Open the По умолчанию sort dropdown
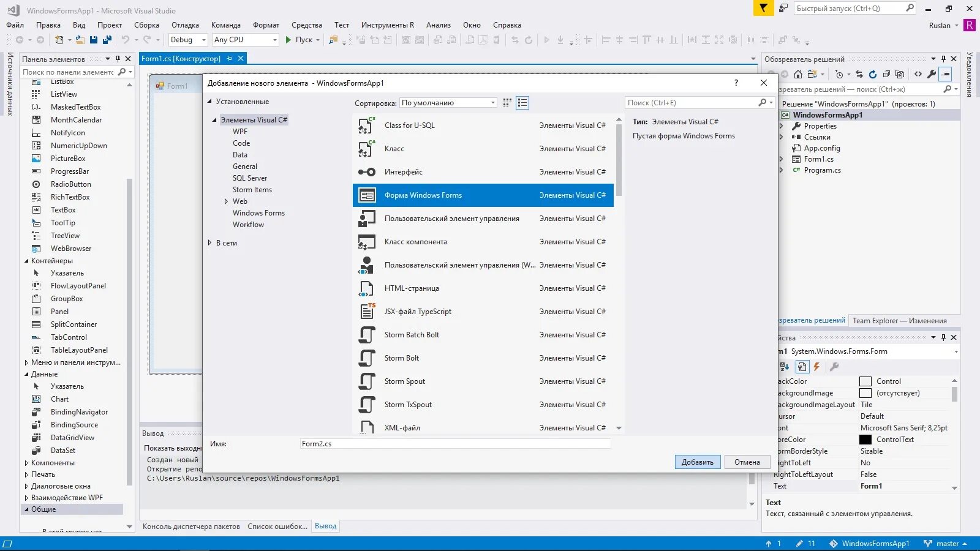The width and height of the screenshot is (980, 551). click(448, 103)
